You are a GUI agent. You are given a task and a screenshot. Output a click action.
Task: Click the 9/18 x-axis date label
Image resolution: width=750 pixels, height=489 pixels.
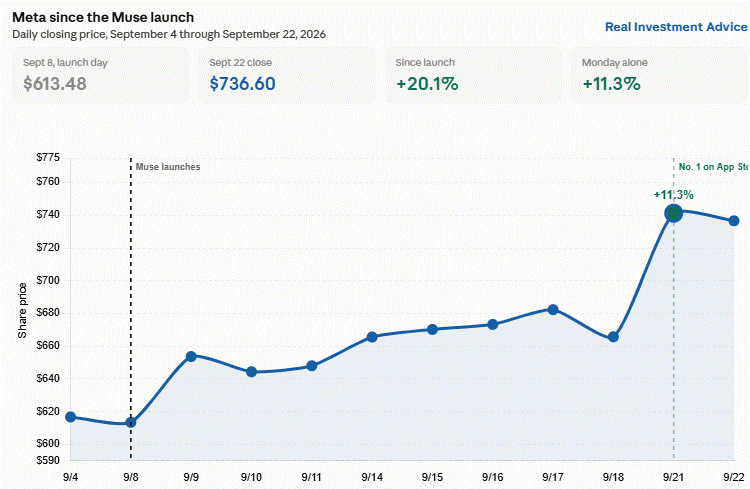click(x=613, y=477)
